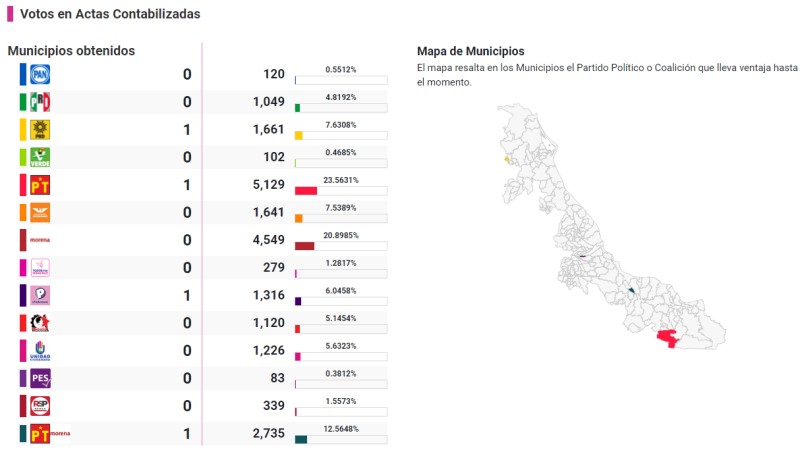Click the red municipality on the map
The height and width of the screenshot is (456, 800).
point(665,340)
